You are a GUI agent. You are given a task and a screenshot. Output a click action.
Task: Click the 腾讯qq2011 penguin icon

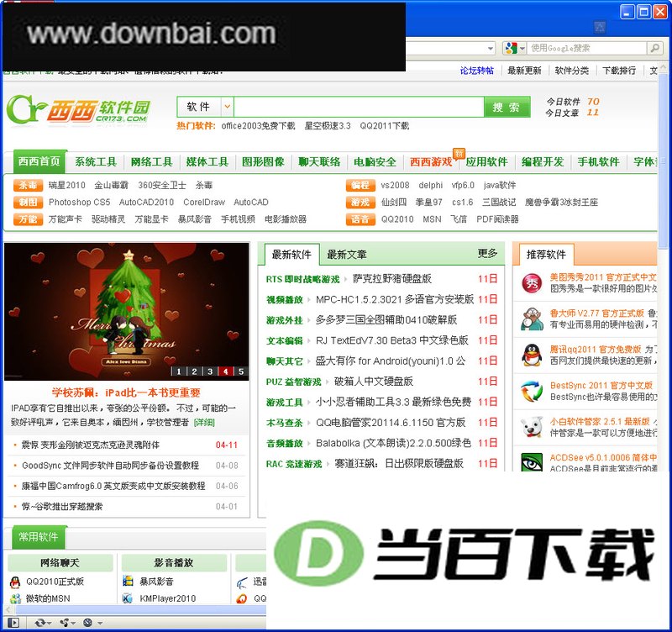click(532, 355)
